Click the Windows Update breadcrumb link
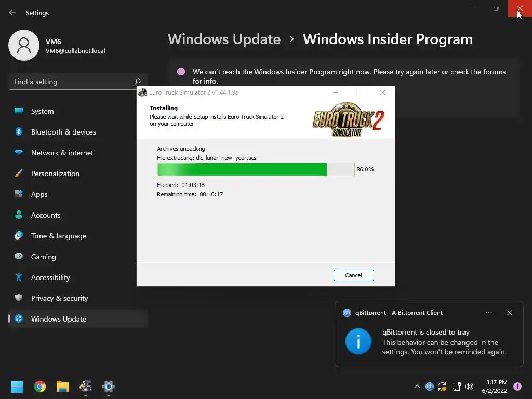 pos(224,39)
